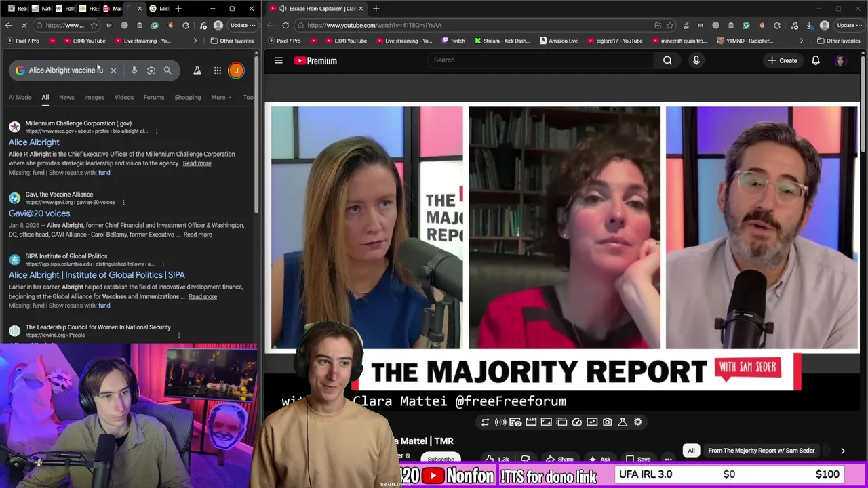
Task: Open Google Lens image search
Action: point(151,70)
